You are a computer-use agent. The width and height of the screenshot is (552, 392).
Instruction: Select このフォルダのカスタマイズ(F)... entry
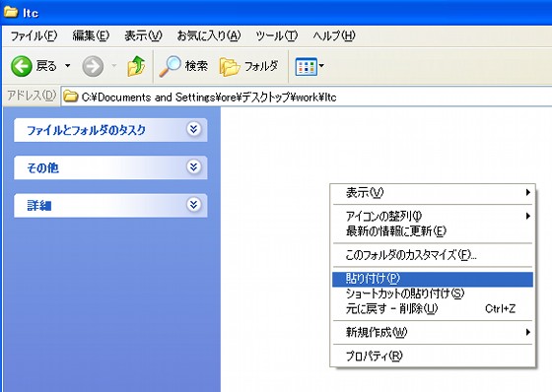(x=433, y=254)
